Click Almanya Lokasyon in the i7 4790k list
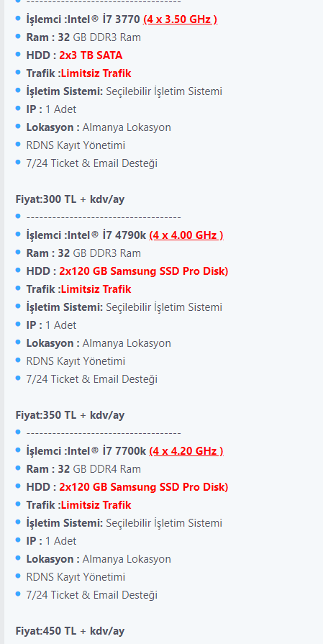323x644 pixels. (127, 343)
